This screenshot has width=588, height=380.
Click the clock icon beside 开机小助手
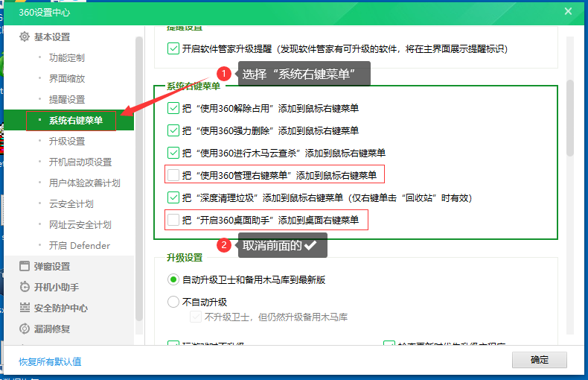(25, 287)
